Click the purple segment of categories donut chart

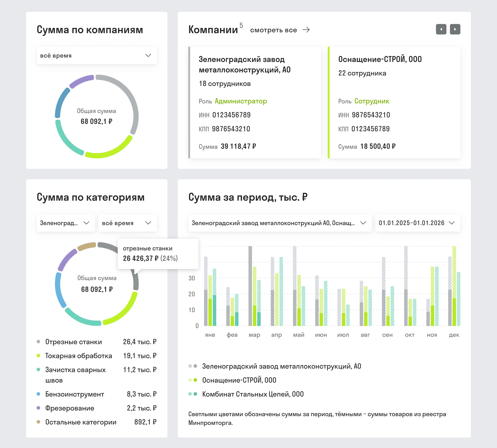tap(66, 259)
